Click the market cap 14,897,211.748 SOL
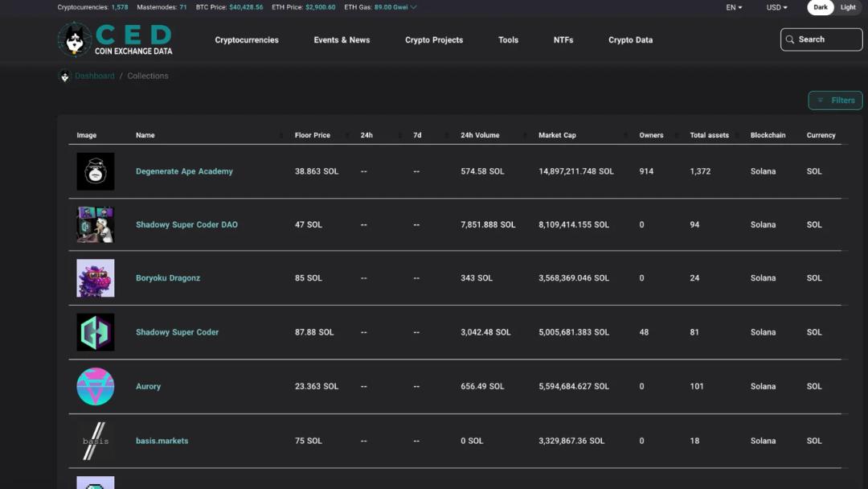 (x=576, y=171)
